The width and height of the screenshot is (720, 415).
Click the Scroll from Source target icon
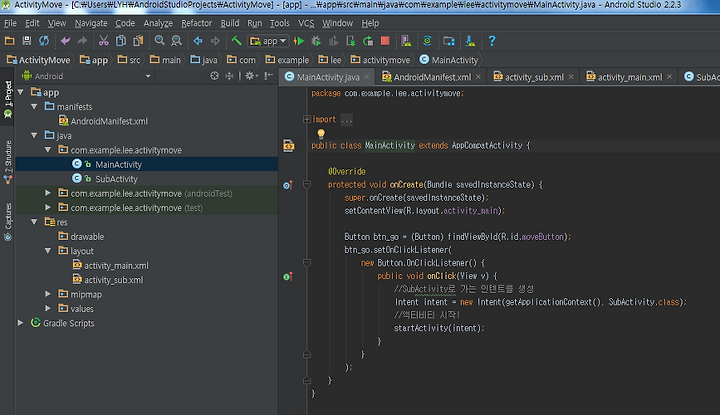tap(214, 76)
